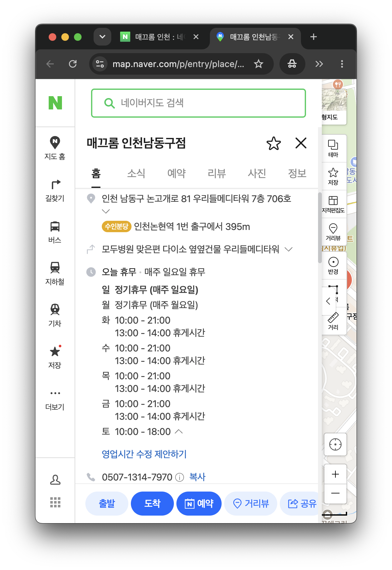The width and height of the screenshot is (392, 570).
Task: Select the 거리 distance ruler tool
Action: (333, 321)
